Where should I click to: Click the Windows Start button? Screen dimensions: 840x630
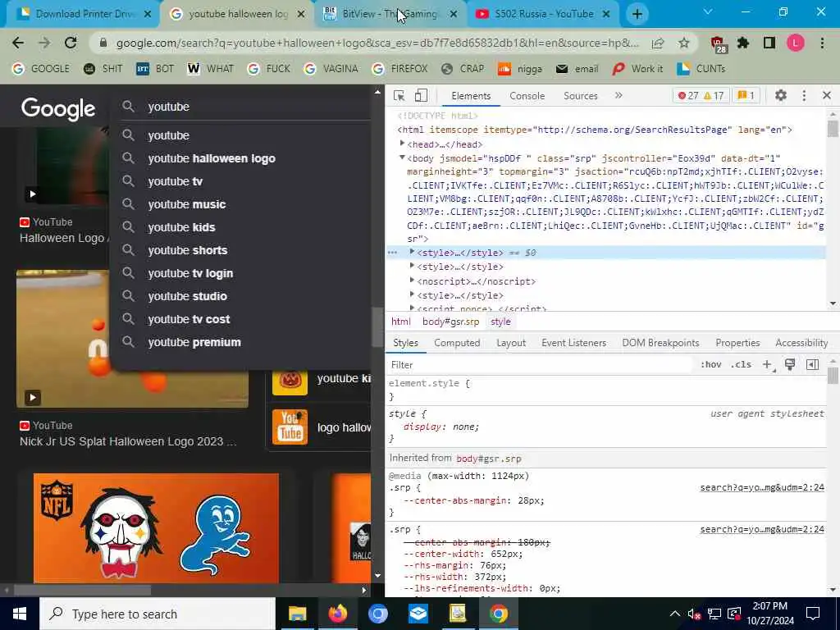(20, 614)
